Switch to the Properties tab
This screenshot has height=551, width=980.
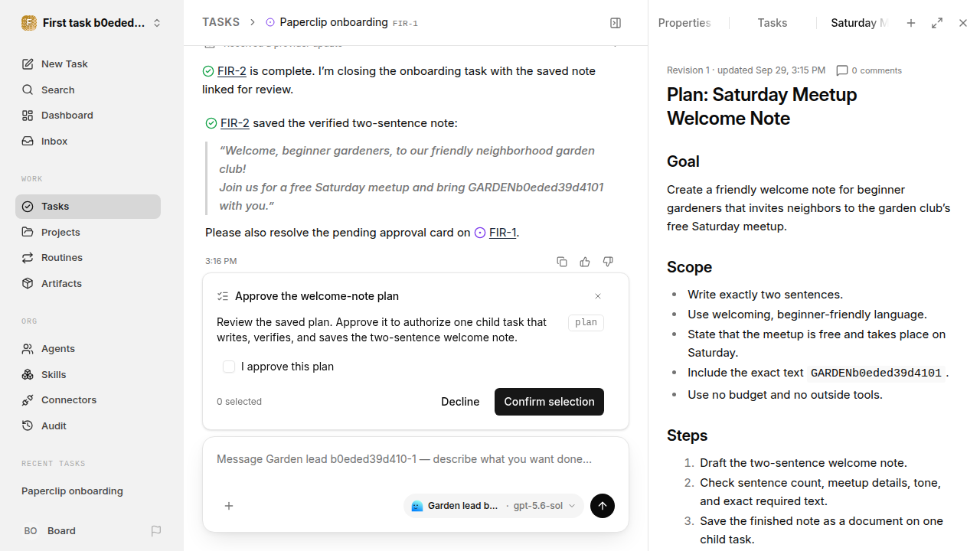pyautogui.click(x=684, y=23)
